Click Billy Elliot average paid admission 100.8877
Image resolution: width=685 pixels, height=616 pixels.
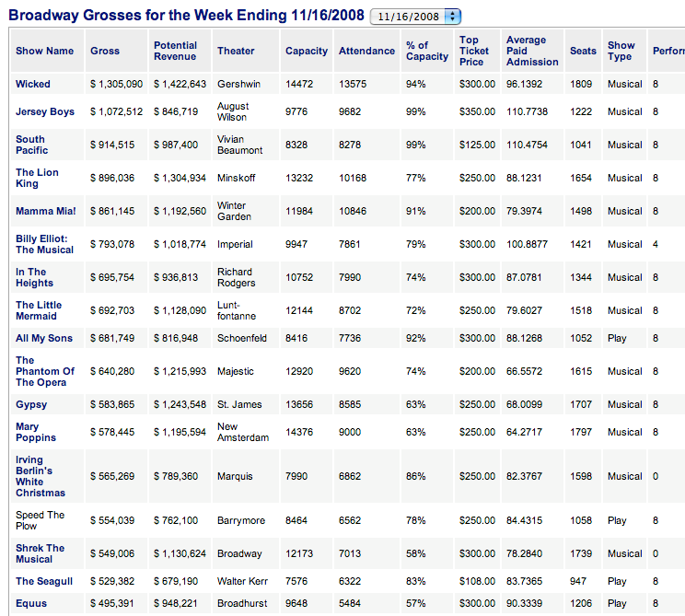click(527, 244)
